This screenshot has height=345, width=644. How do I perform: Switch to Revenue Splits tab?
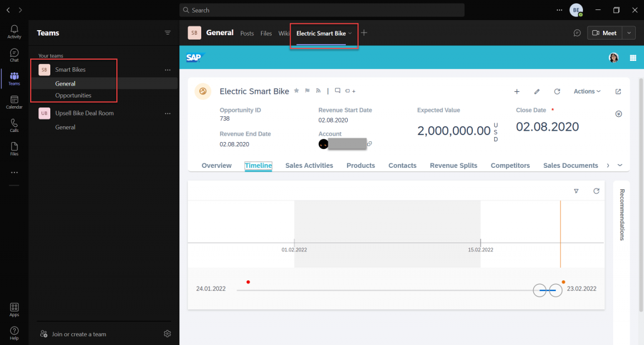click(x=453, y=165)
